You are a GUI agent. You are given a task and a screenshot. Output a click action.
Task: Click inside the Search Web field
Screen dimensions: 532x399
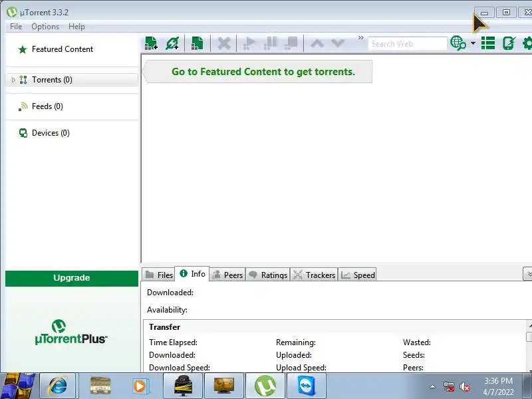407,44
